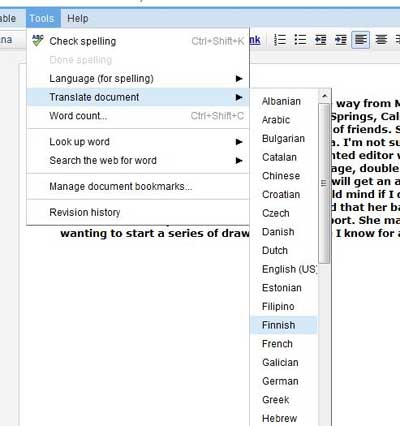Image resolution: width=400 pixels, height=426 pixels.
Task: Translate document to English (US)
Action: pos(284,269)
